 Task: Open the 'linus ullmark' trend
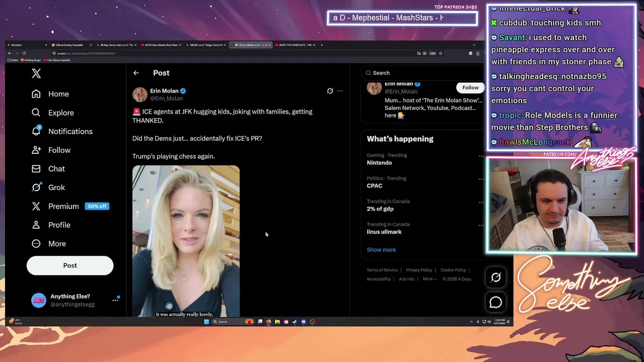coord(384,232)
